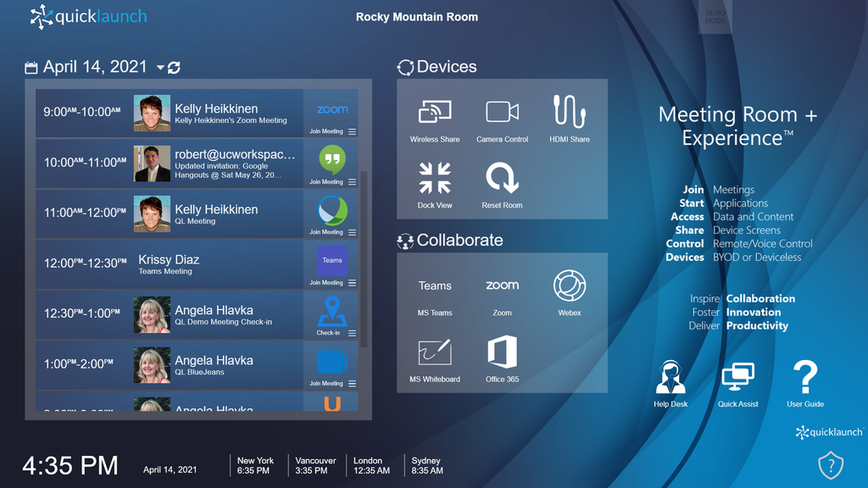Switch to Dock View
The image size is (868, 488).
click(x=435, y=186)
